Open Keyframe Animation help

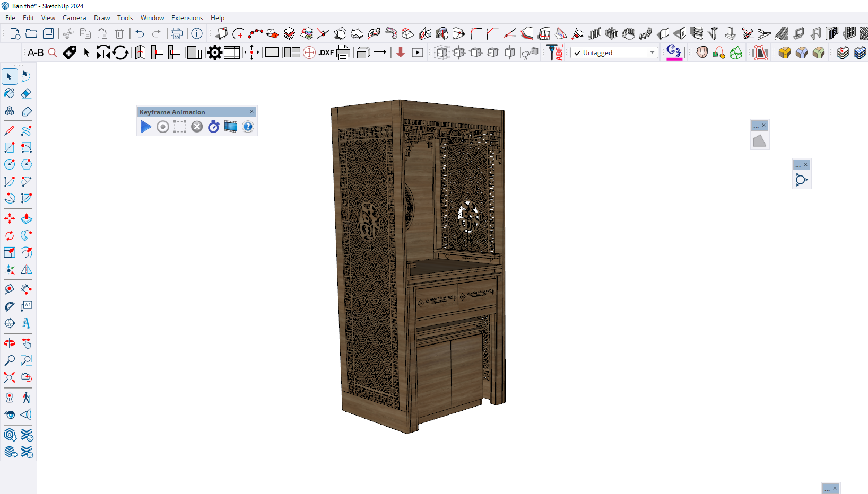[248, 127]
